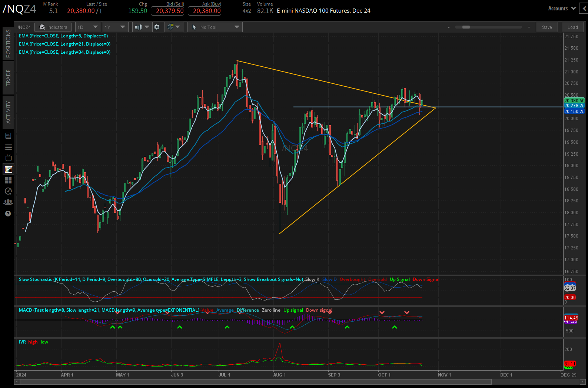
Task: Click the NOV 1 date axis label
Action: tap(444, 375)
